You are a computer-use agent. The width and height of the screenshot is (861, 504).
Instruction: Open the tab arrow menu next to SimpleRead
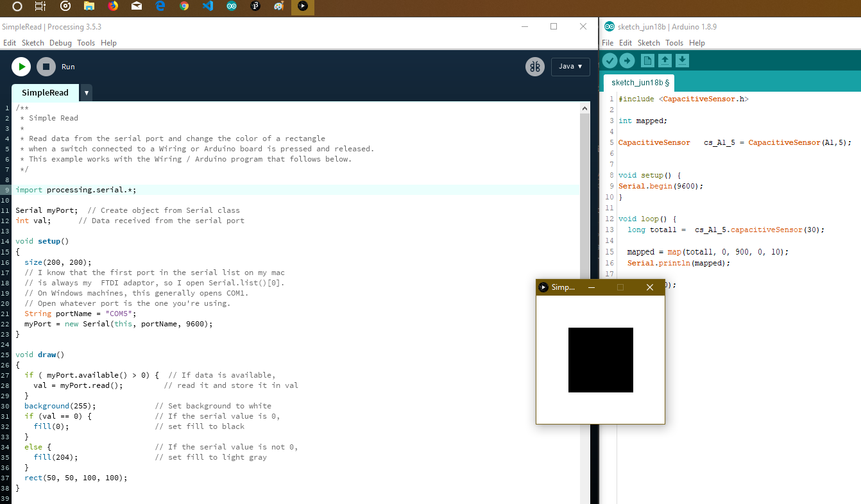point(87,93)
